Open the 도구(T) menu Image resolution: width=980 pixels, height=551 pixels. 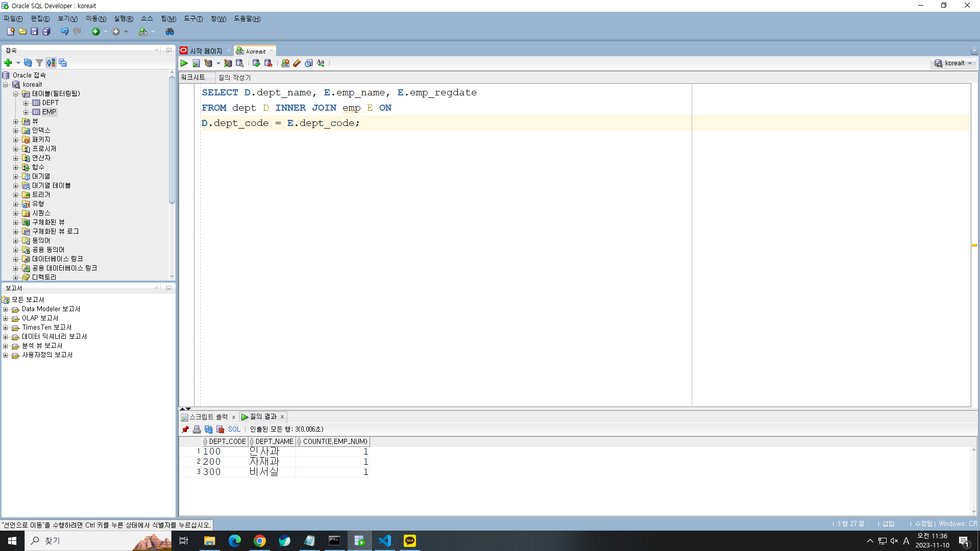tap(193, 19)
